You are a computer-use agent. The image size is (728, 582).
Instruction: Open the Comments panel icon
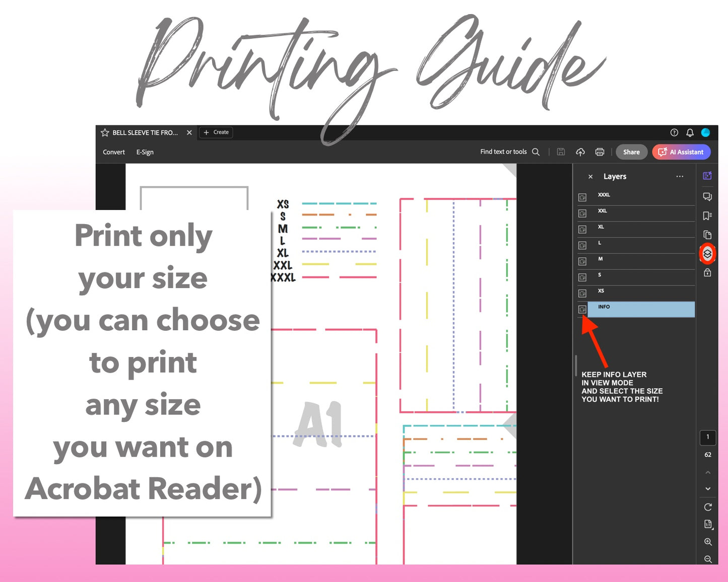pyautogui.click(x=707, y=196)
